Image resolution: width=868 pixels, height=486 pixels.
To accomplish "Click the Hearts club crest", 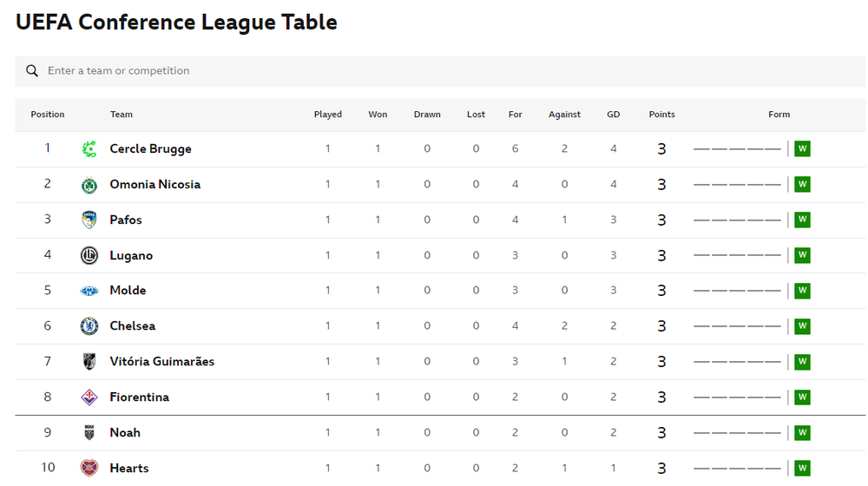I will click(x=89, y=469).
